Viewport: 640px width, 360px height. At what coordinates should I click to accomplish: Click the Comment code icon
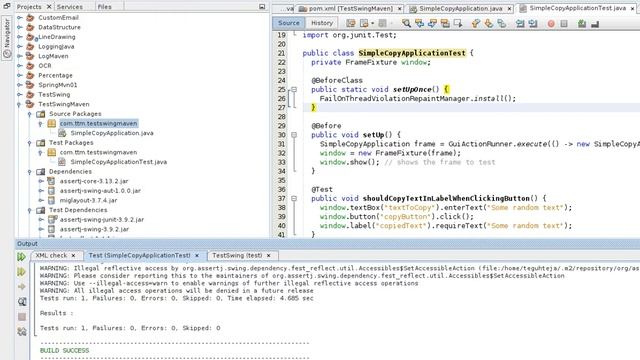coord(582,24)
